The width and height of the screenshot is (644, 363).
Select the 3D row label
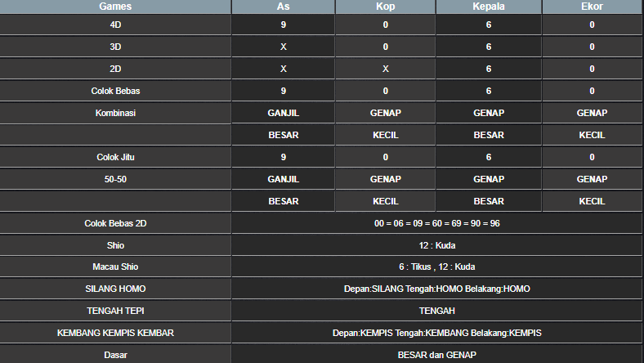tap(115, 47)
